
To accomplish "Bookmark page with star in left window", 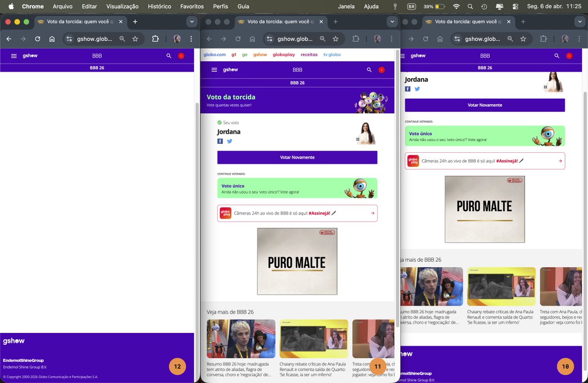I will pyautogui.click(x=135, y=39).
